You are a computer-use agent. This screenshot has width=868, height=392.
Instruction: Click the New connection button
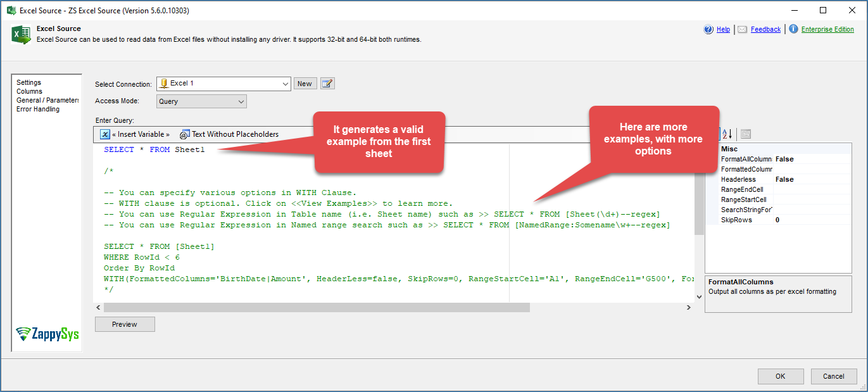click(x=305, y=84)
